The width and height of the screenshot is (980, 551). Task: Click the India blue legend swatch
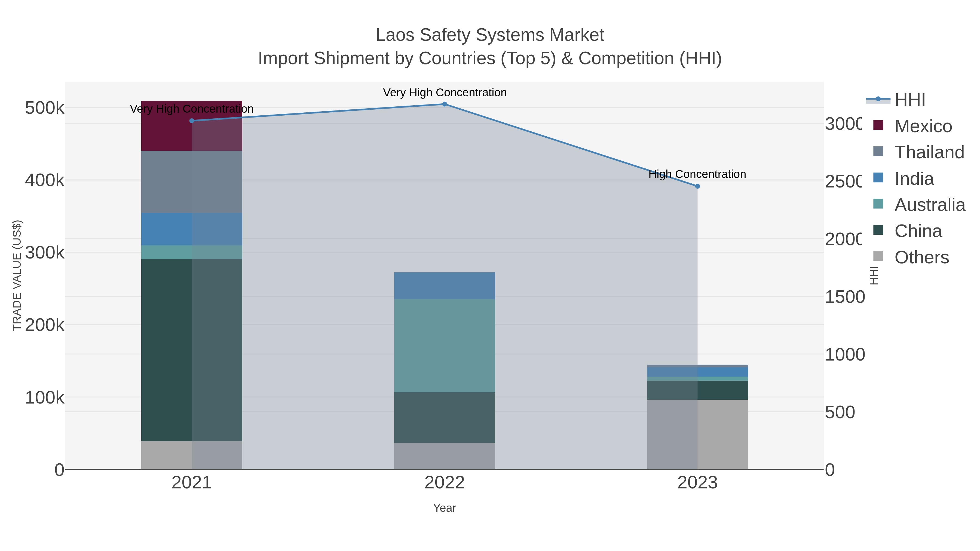[878, 178]
